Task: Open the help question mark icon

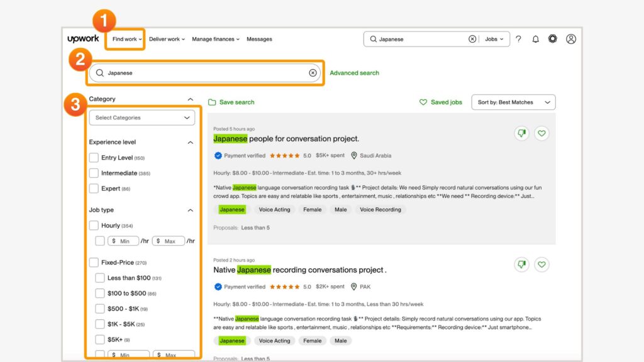Action: point(518,39)
